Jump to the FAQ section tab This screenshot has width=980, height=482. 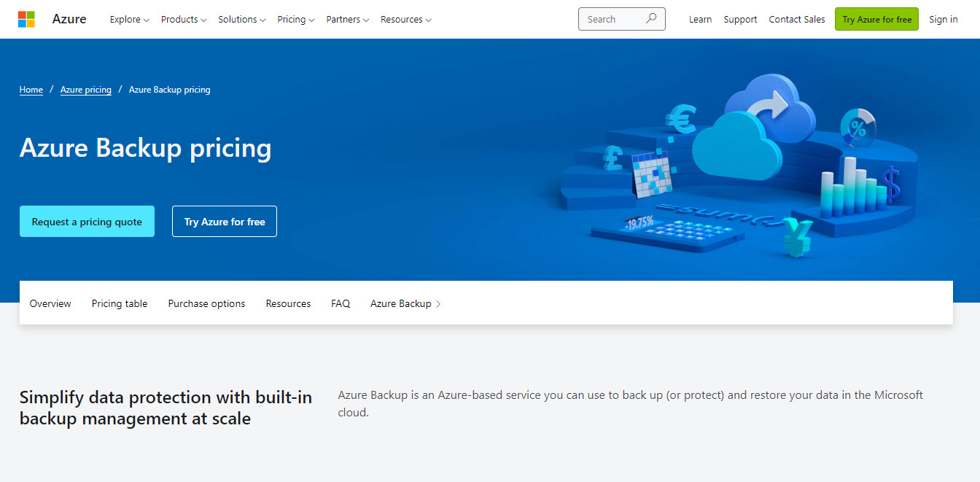pos(341,303)
